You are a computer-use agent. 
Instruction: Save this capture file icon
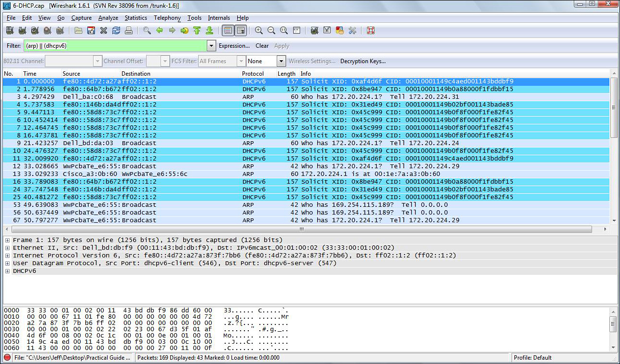click(91, 30)
